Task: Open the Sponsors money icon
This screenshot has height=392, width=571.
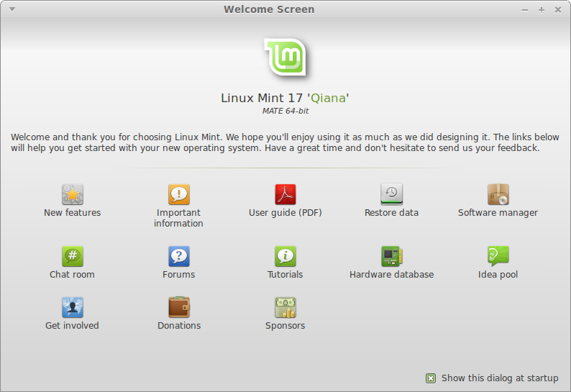Action: [x=285, y=307]
